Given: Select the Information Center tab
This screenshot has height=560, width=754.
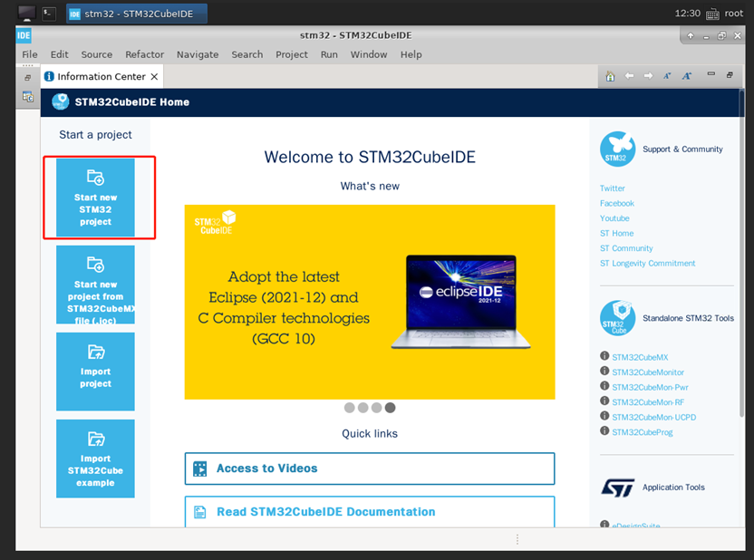Looking at the screenshot, I should (101, 76).
